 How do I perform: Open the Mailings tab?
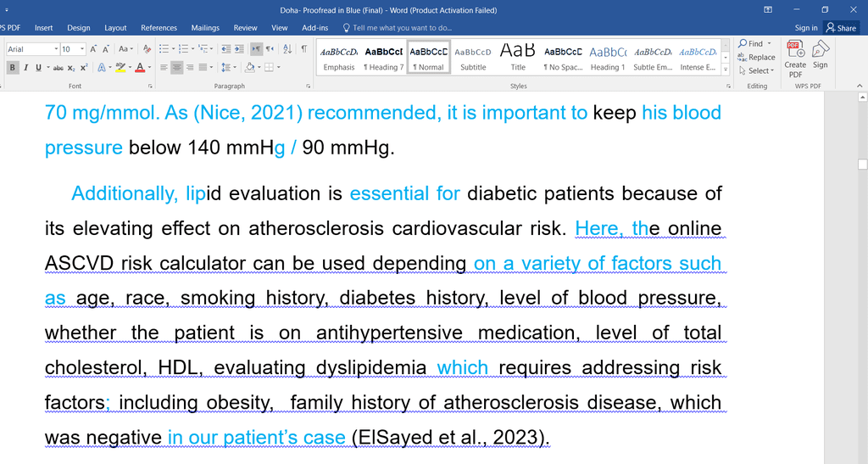(205, 28)
